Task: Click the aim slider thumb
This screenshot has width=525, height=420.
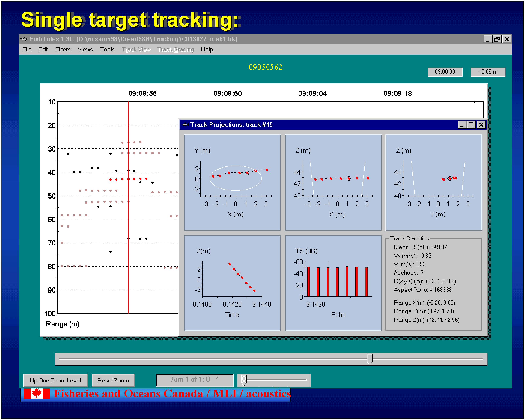Action: pos(244,380)
